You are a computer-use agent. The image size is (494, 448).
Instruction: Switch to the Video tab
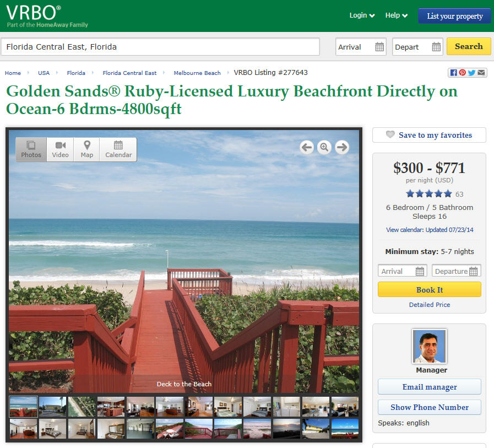60,149
